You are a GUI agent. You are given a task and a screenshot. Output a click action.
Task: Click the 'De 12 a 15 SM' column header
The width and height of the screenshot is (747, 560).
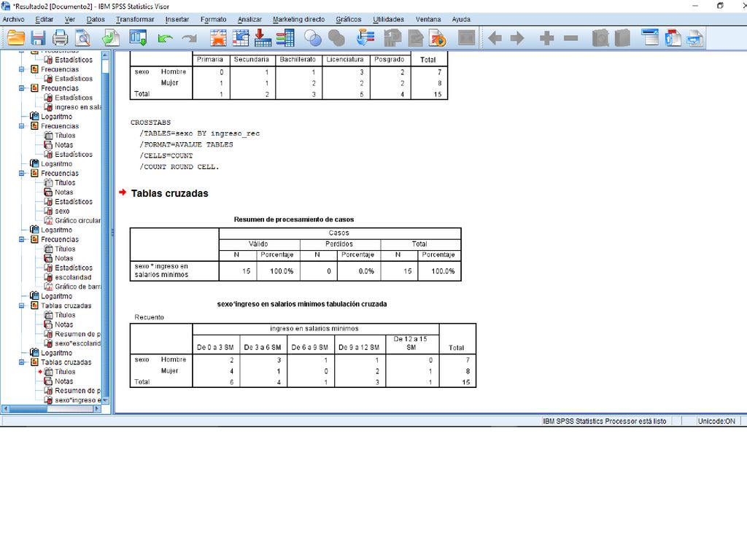click(410, 343)
